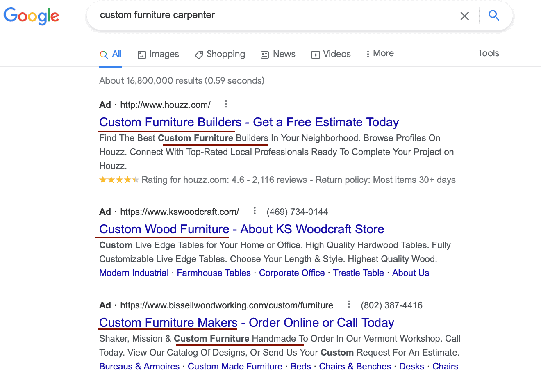
Task: Click the Chairs sitelink
Action: [445, 367]
